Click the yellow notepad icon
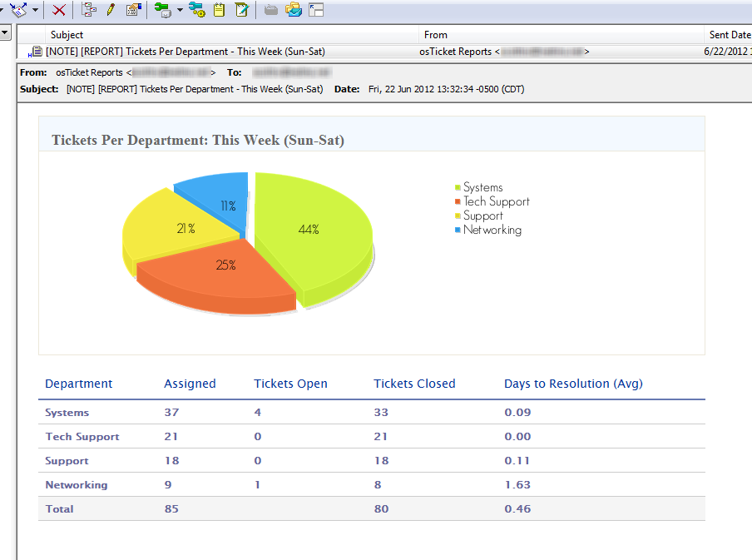The width and height of the screenshot is (752, 560). point(219,10)
